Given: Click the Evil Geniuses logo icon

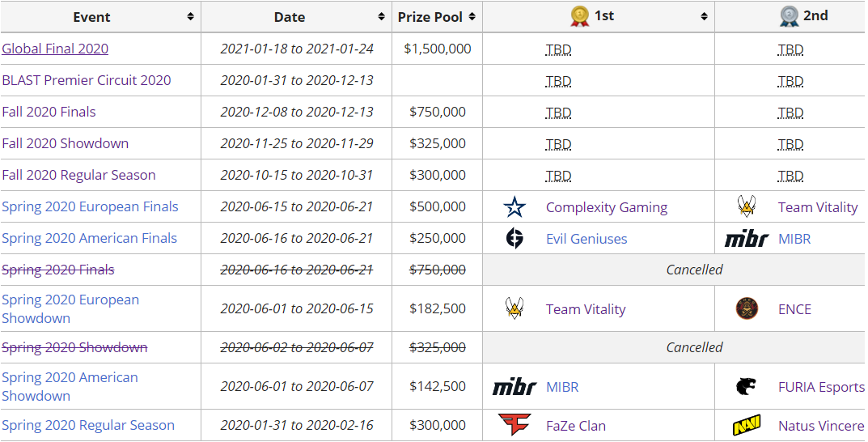Looking at the screenshot, I should [514, 238].
